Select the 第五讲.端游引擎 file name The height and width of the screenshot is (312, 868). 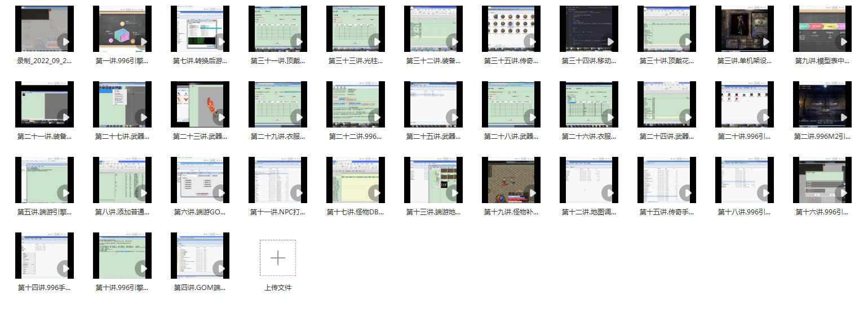(45, 212)
